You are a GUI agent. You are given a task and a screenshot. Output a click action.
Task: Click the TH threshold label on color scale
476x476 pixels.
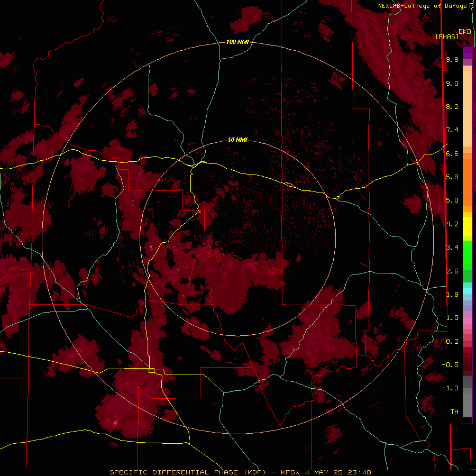tap(454, 412)
